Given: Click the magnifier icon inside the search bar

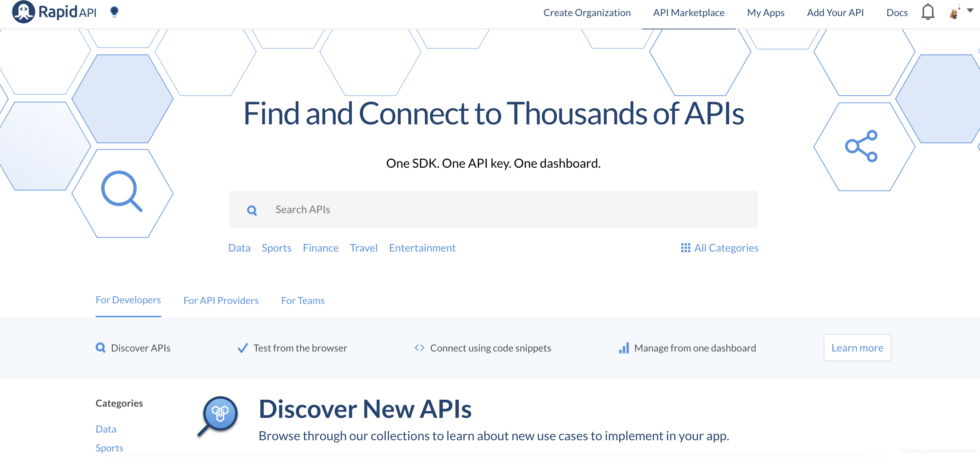Looking at the screenshot, I should (x=252, y=210).
